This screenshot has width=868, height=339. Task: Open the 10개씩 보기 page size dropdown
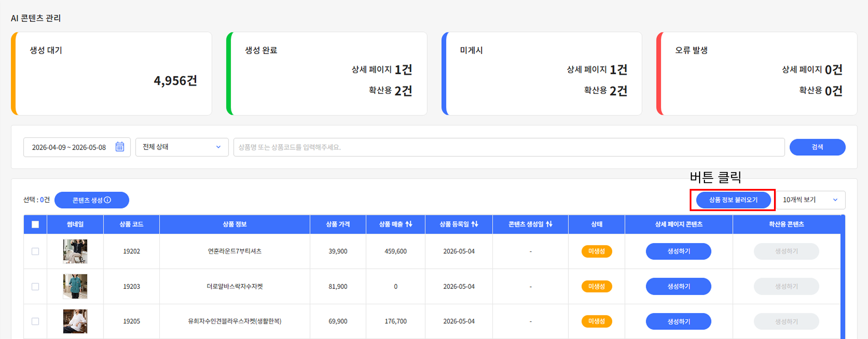point(810,200)
